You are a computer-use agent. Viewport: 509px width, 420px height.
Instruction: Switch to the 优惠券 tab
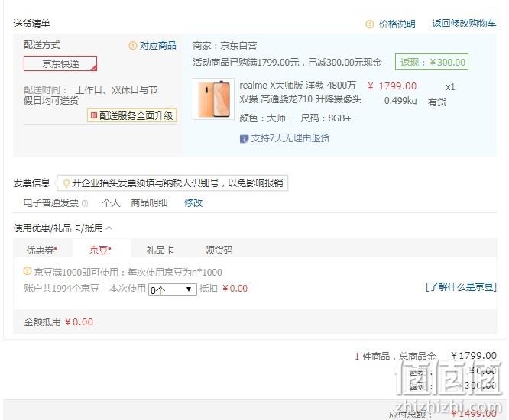[41, 250]
